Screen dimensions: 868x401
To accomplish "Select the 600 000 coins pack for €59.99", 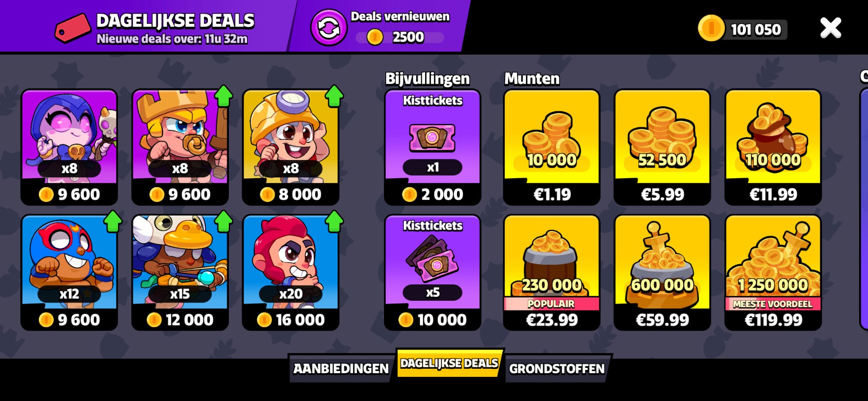I will click(662, 272).
